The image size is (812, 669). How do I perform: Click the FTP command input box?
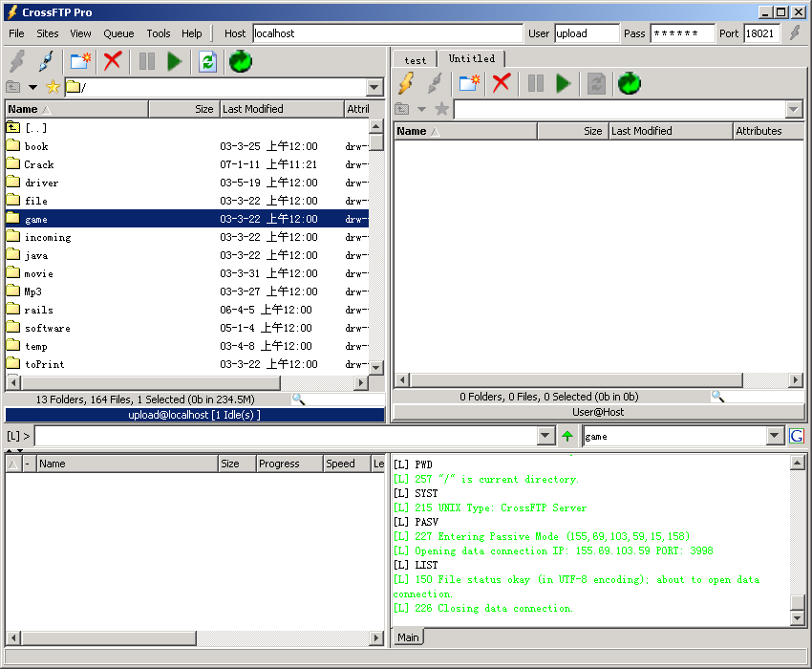[286, 436]
